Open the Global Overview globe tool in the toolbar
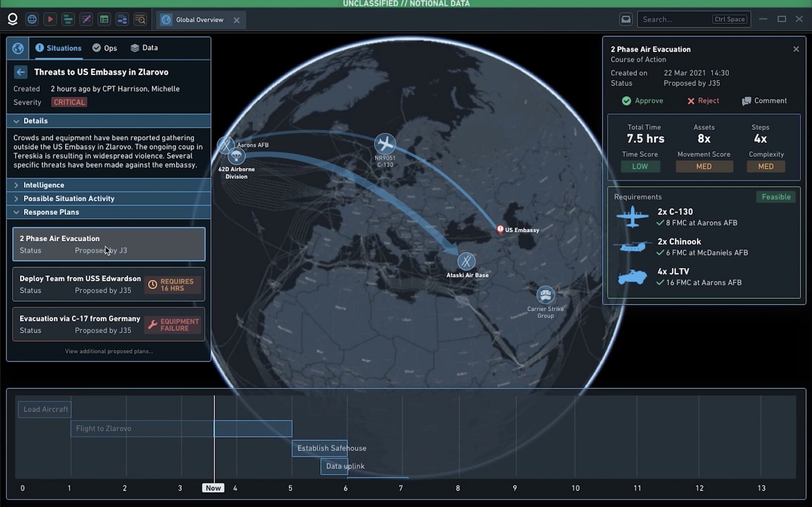 (32, 19)
